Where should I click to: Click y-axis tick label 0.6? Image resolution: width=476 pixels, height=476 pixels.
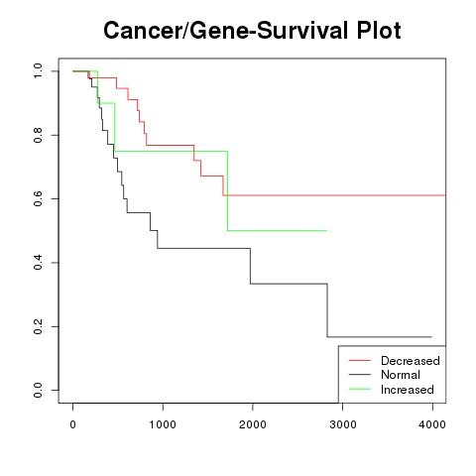click(38, 198)
